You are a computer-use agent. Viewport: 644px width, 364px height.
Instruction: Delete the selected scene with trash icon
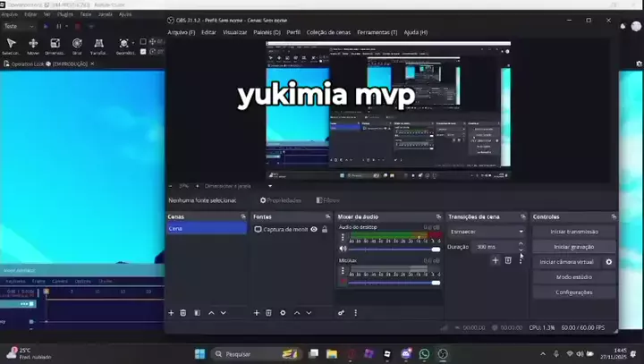click(x=183, y=313)
